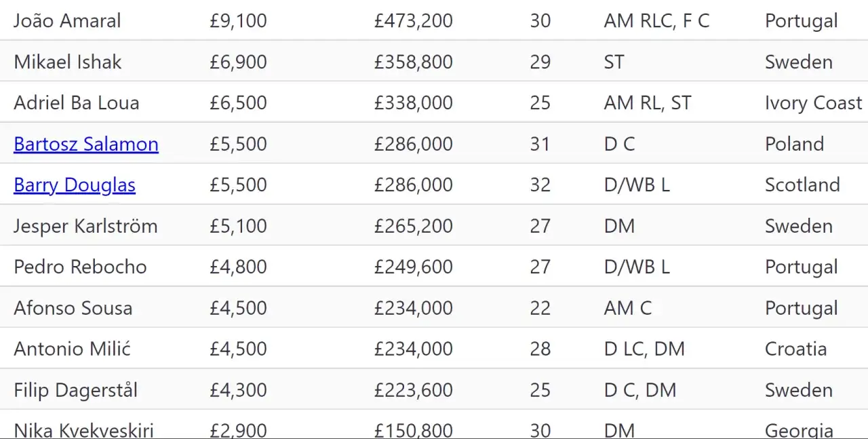868x439 pixels.
Task: Select Filip Dagerstål's name cell
Action: tap(75, 390)
